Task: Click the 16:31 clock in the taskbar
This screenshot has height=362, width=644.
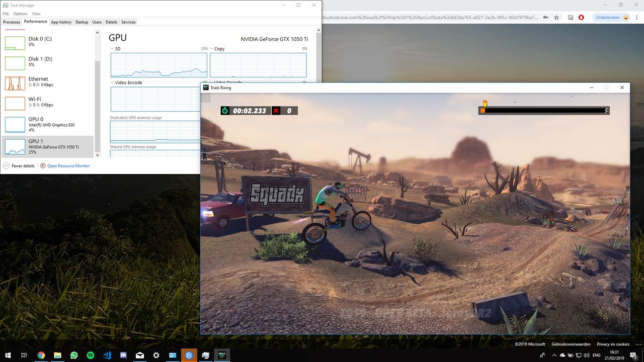Action: coord(614,355)
